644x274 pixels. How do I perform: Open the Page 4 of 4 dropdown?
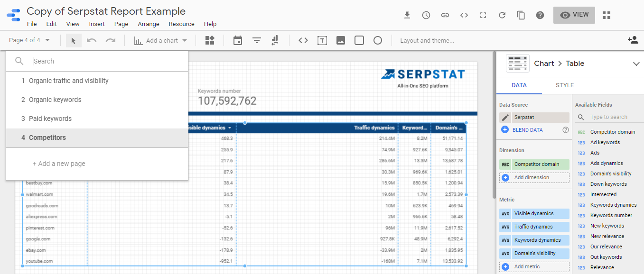[x=29, y=40]
